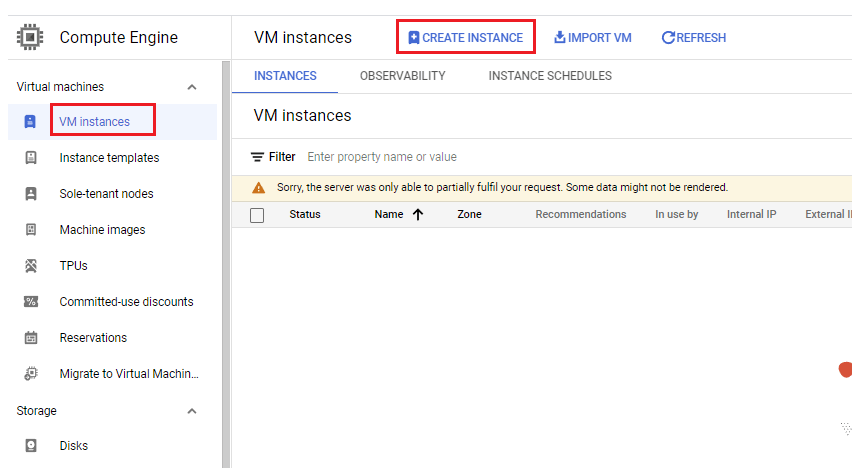Click the Committed-use discounts percent icon
This screenshot has height=470, width=852.
point(31,302)
